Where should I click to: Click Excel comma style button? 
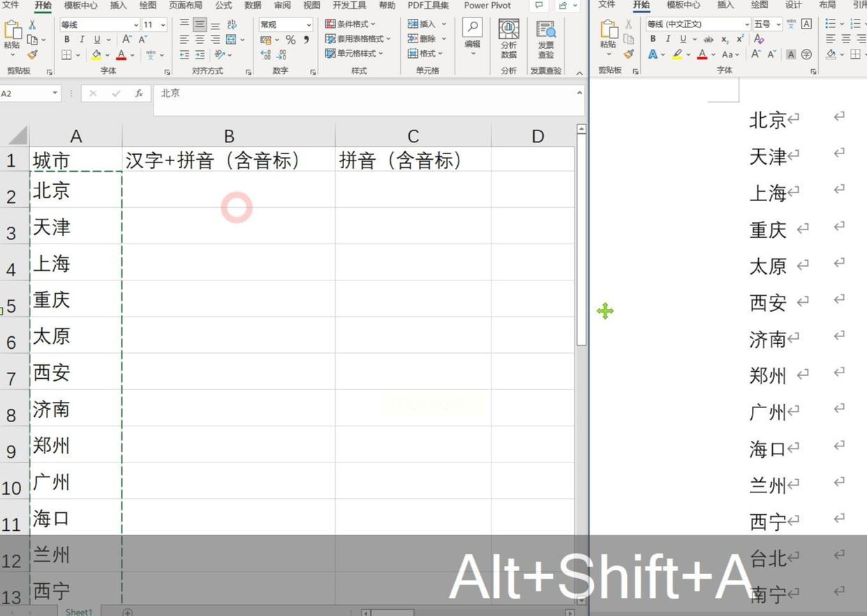(x=306, y=40)
